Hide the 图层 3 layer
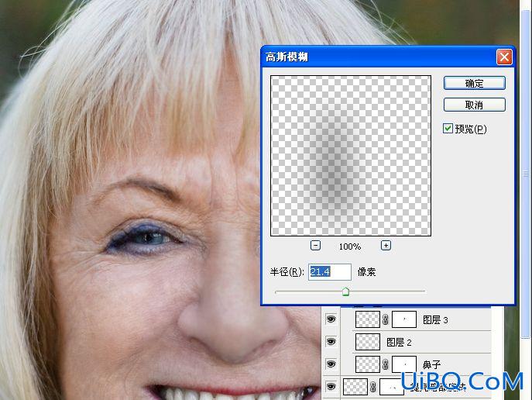 pyautogui.click(x=331, y=319)
